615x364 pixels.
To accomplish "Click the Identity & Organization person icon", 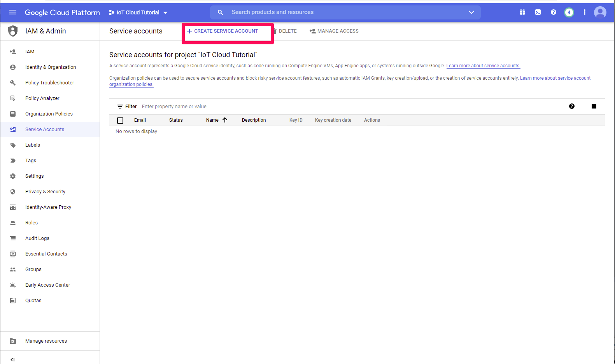I will [x=13, y=67].
